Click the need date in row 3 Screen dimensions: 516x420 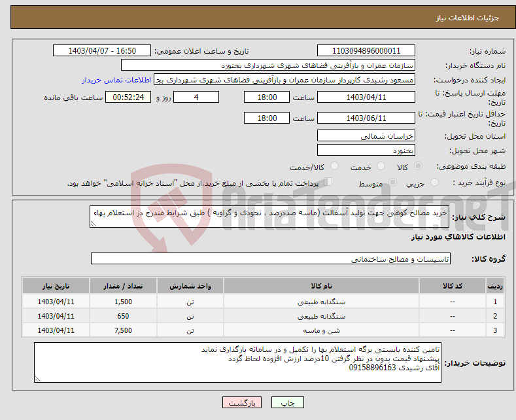56,330
